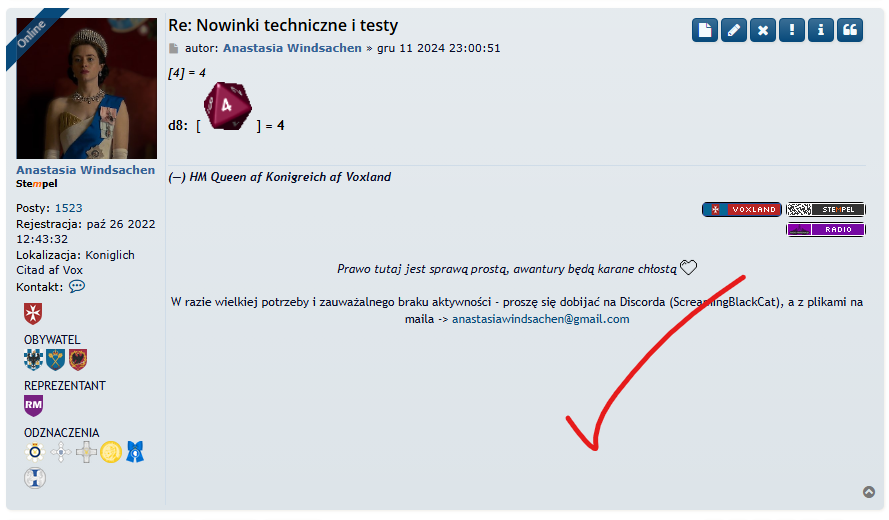Open post information via the i icon
This screenshot has width=889, height=520.
click(820, 30)
